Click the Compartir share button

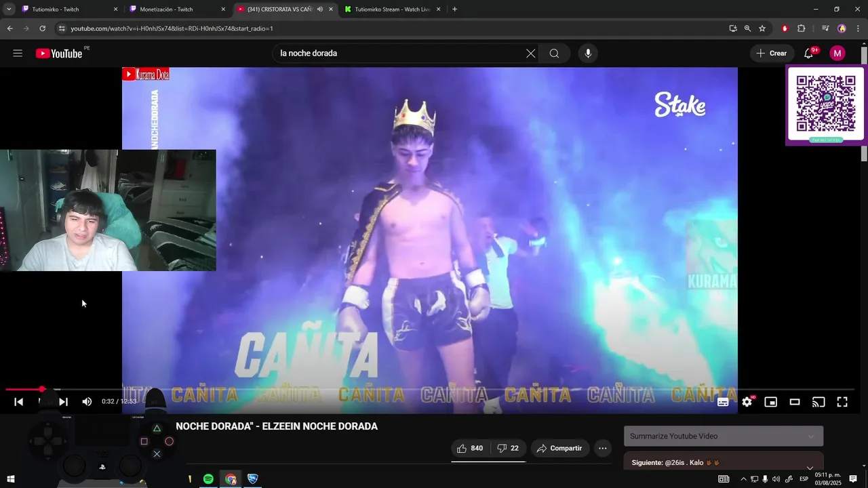[560, 448]
